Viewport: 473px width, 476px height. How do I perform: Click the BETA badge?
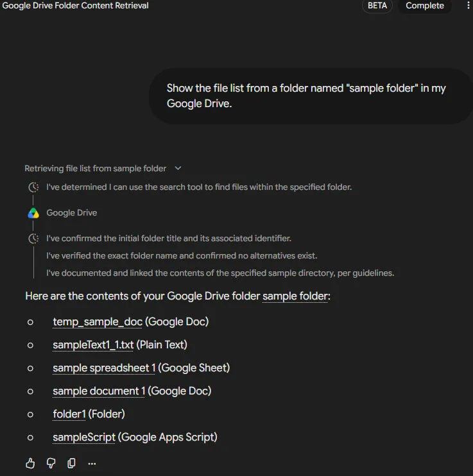pyautogui.click(x=377, y=6)
